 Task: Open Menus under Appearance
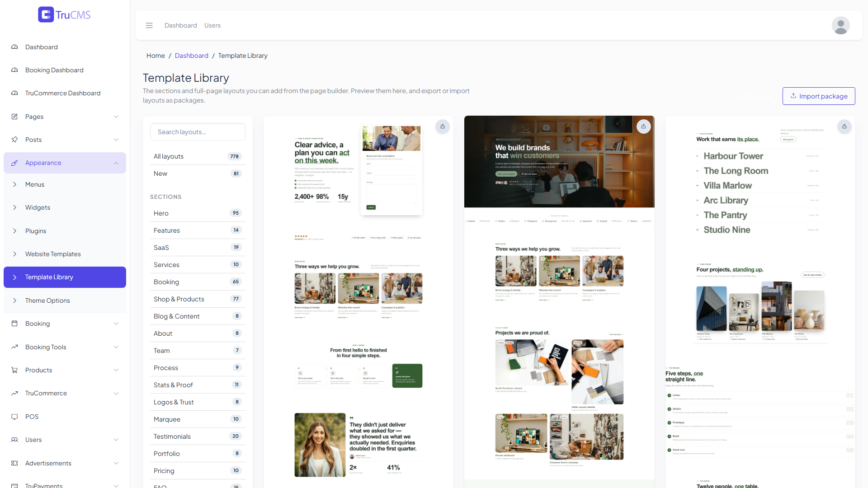tap(65, 184)
